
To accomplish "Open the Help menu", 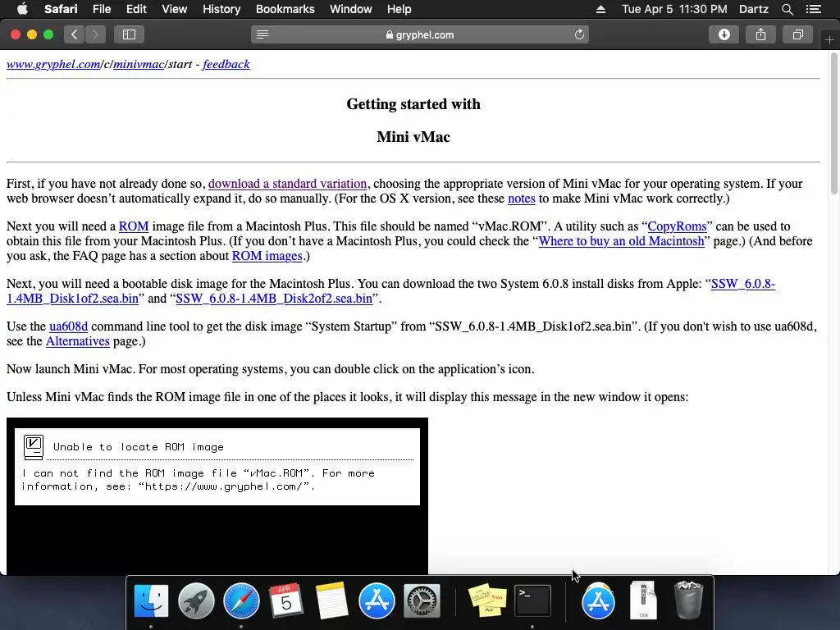I will tap(399, 9).
